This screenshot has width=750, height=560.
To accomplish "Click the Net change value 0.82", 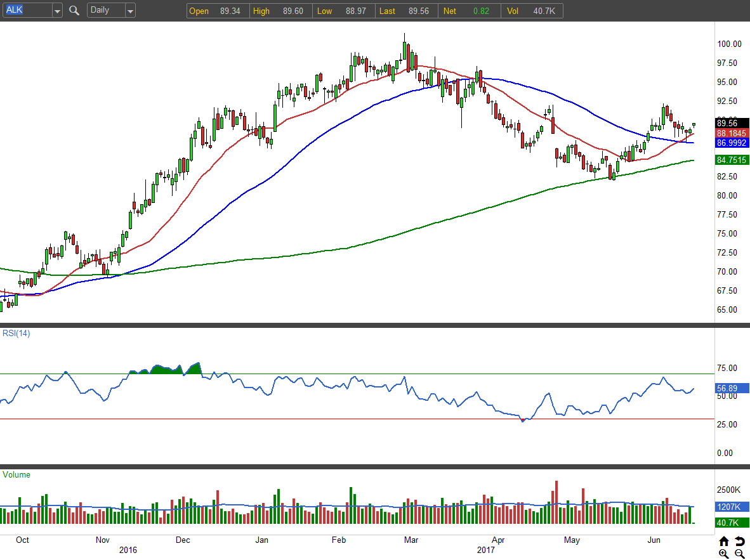I will click(481, 11).
